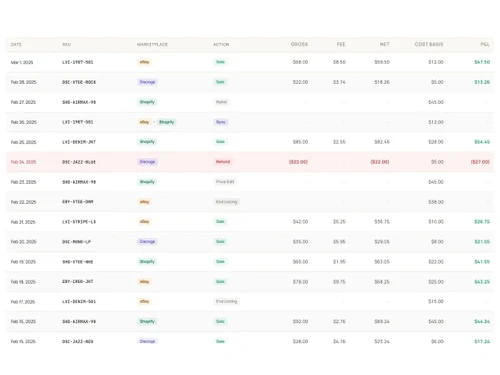Click the DATE column header
500x375 pixels.
point(16,44)
